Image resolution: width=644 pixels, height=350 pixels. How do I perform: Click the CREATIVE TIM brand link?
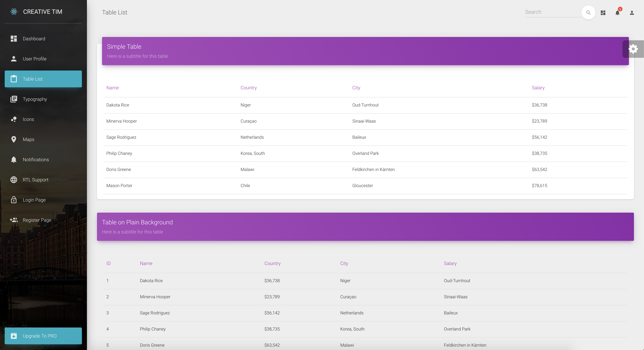[x=42, y=12]
